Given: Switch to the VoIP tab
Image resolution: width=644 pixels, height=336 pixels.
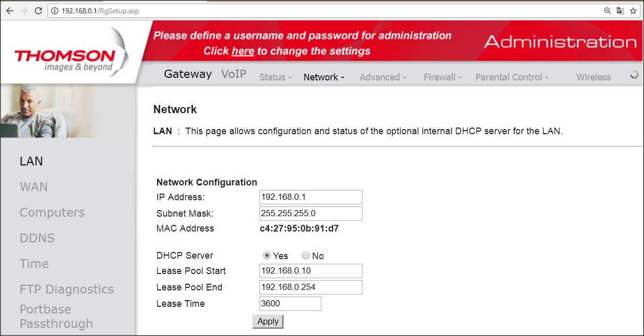Looking at the screenshot, I should click(233, 74).
